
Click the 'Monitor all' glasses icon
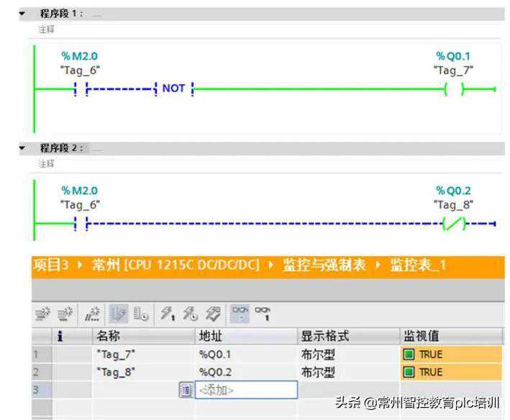(x=238, y=314)
